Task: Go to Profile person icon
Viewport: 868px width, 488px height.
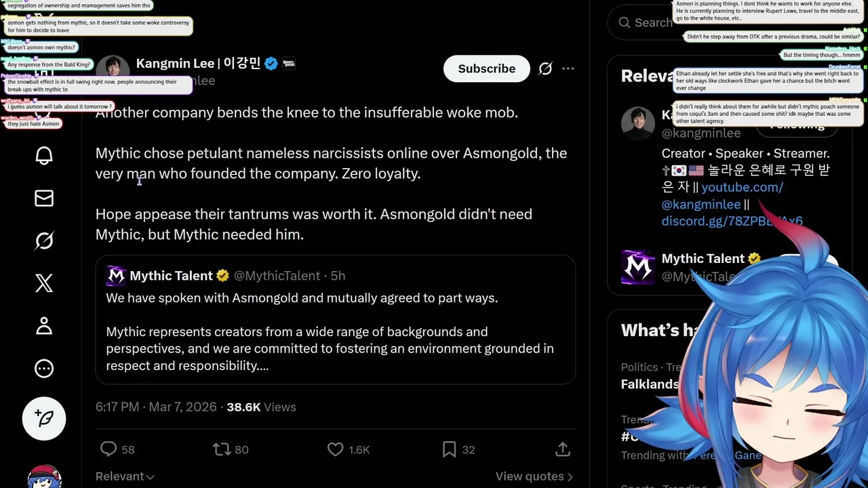Action: 44,326
